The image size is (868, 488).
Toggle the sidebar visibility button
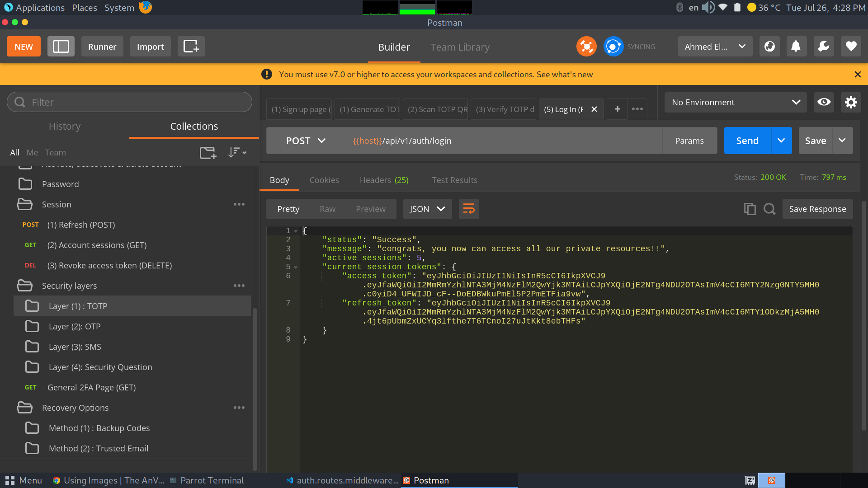point(61,47)
